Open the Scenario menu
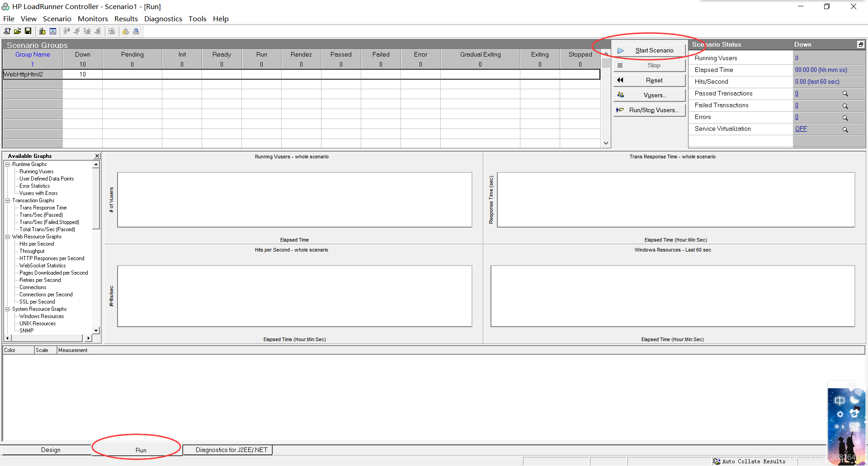This screenshot has width=868, height=466. 57,19
